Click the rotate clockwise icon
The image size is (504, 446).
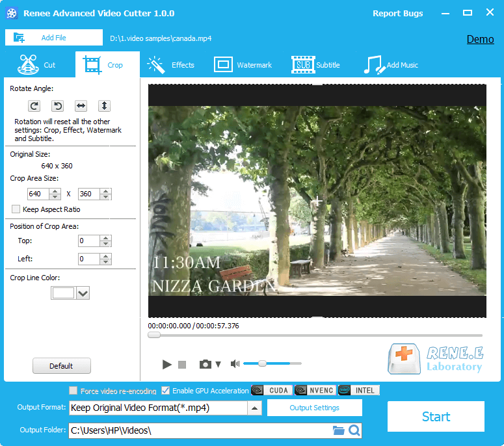34,106
